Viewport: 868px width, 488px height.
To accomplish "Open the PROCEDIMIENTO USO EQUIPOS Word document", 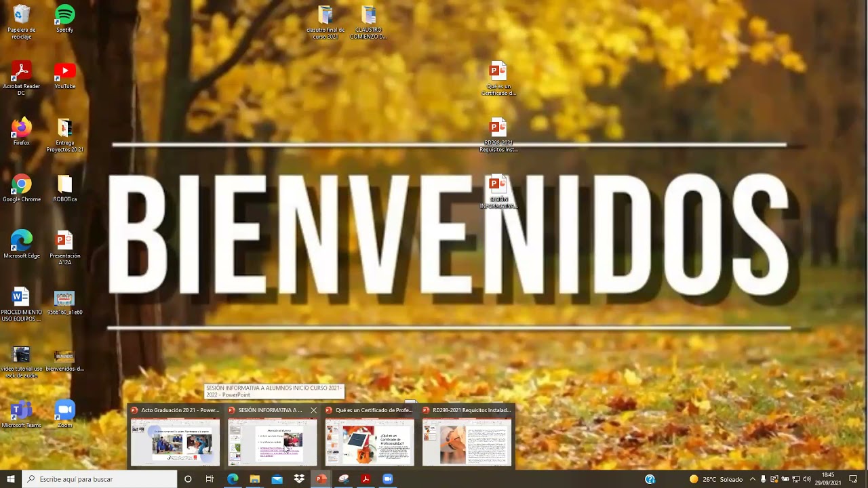I will (21, 304).
